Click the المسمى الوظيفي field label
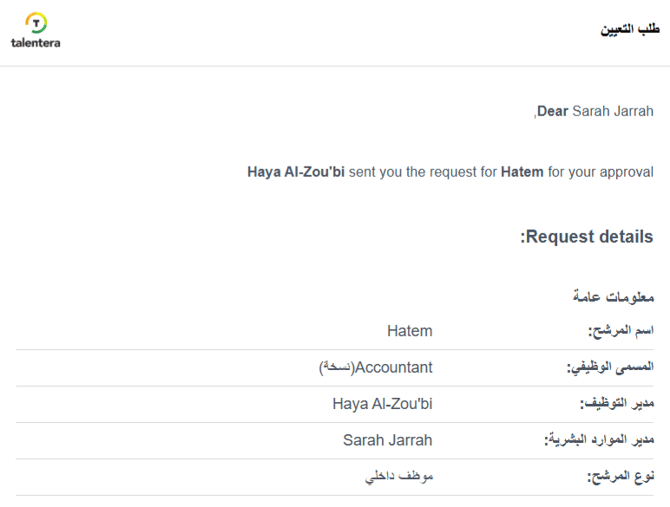This screenshot has width=670, height=507. [610, 368]
